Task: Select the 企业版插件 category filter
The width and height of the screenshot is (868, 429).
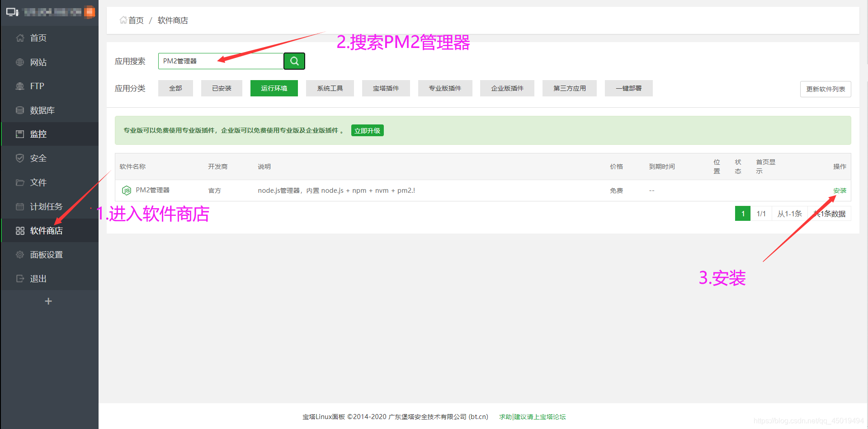Action: [x=507, y=88]
